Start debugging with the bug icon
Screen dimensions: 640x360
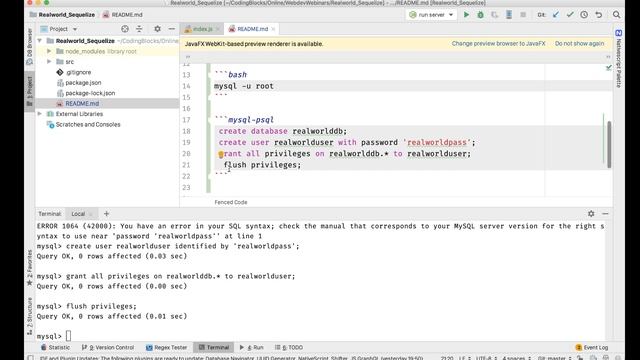(480, 15)
